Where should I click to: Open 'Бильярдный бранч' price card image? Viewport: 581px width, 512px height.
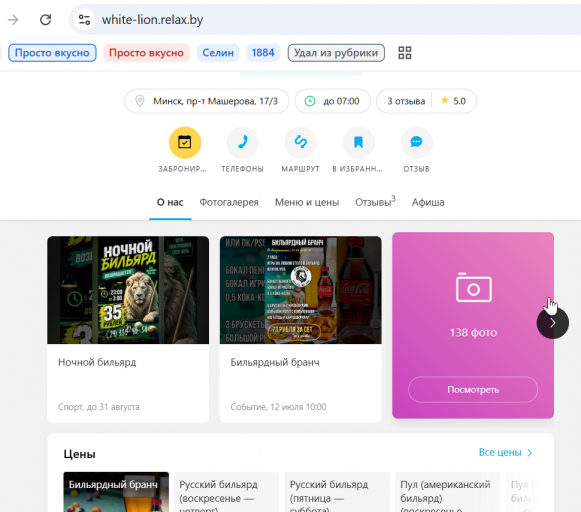[116, 492]
